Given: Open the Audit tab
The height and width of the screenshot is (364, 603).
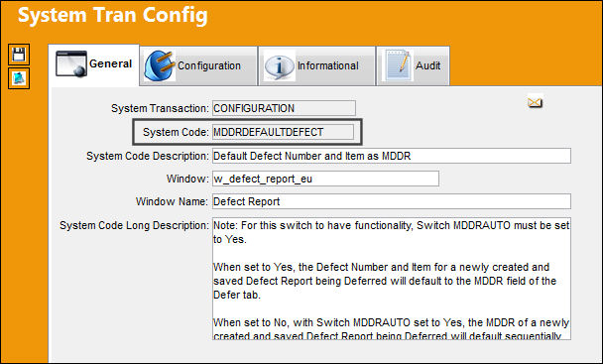Looking at the screenshot, I should pos(413,65).
